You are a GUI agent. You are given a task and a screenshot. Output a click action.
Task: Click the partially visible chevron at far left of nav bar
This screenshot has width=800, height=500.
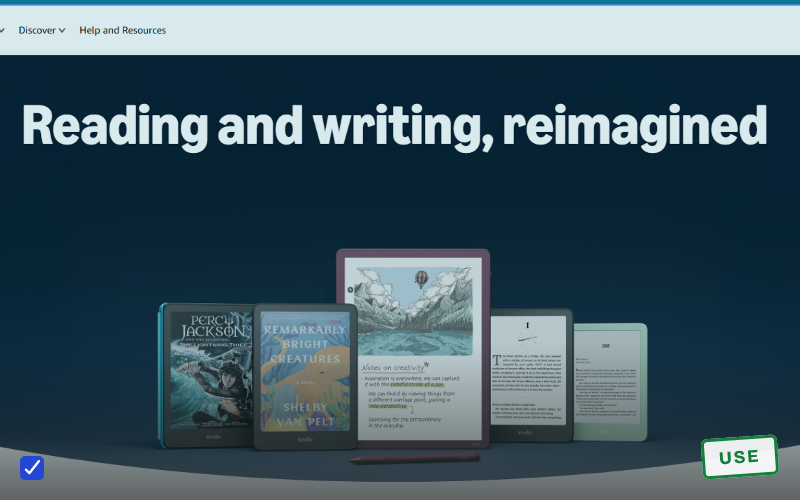[2, 31]
